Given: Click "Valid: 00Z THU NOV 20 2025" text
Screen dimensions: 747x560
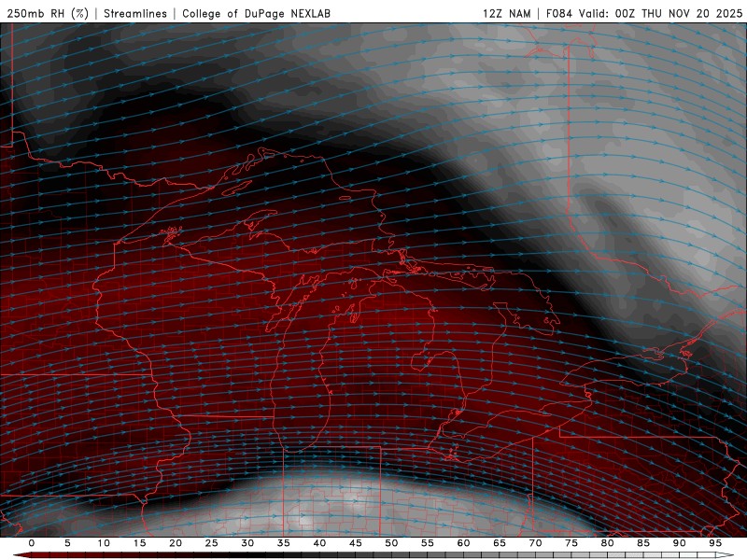Looking at the screenshot, I should point(660,13).
